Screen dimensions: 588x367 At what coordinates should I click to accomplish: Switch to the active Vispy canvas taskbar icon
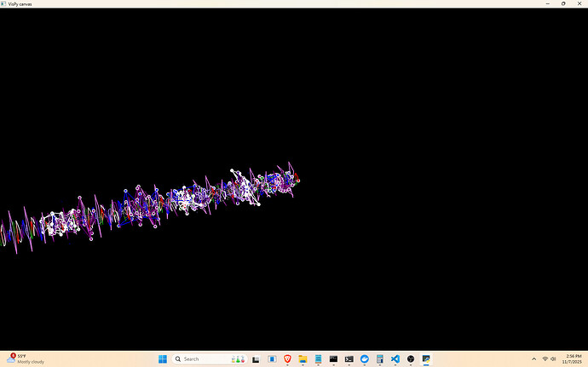pyautogui.click(x=426, y=359)
